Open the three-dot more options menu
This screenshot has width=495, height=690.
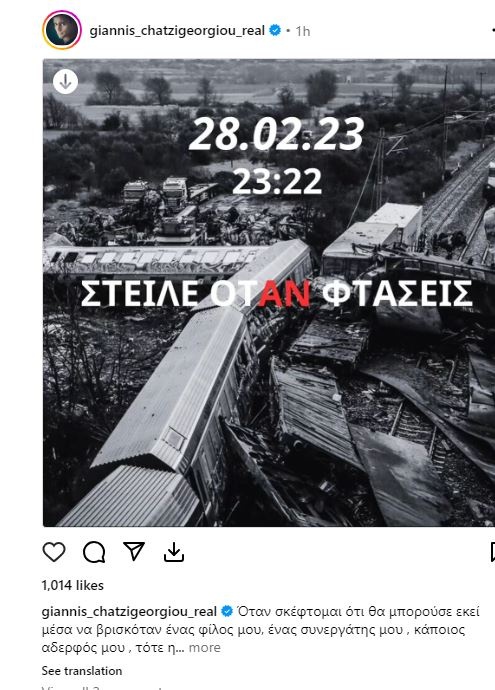coord(493,30)
